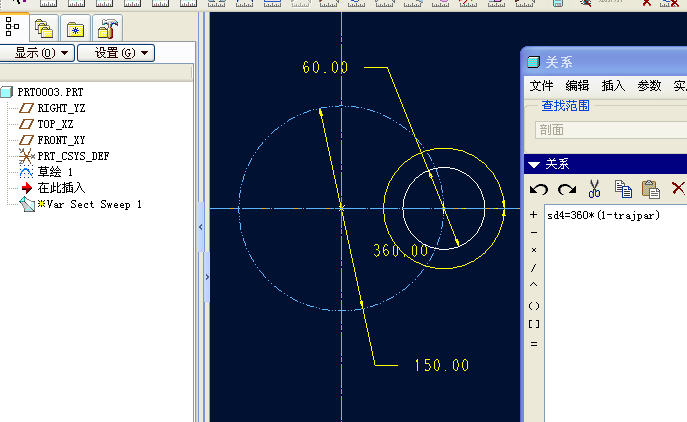Viewport: 687px width, 422px height.
Task: Open the 文件 menu in 关系 dialog
Action: coord(541,86)
